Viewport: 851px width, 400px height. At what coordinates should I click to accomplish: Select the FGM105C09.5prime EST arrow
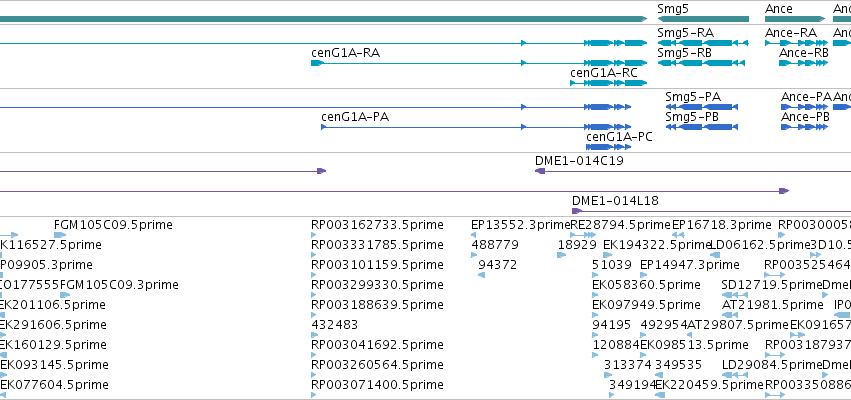[60, 235]
